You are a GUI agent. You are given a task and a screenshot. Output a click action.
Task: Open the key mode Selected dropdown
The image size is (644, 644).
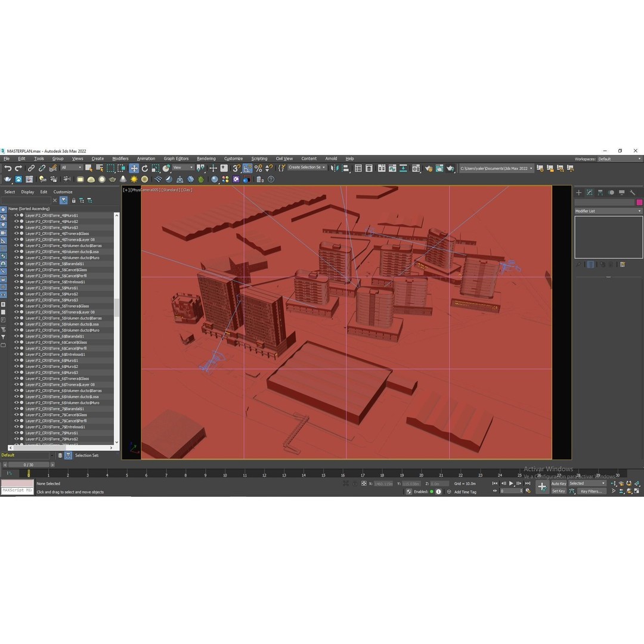pos(587,484)
